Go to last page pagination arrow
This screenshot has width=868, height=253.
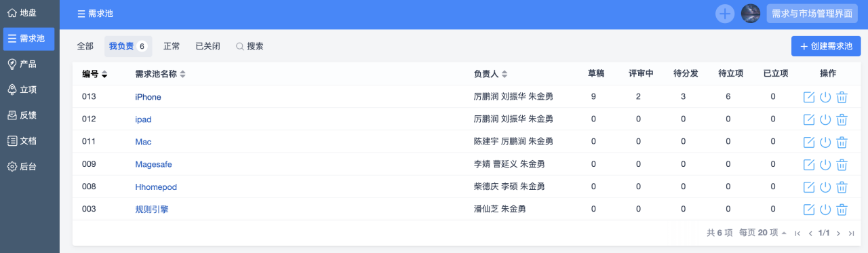pos(851,233)
